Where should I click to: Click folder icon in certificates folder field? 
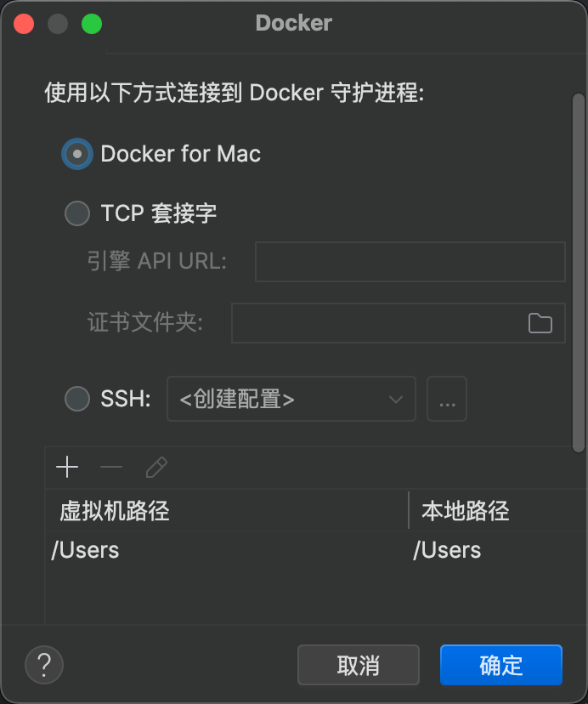pyautogui.click(x=540, y=323)
